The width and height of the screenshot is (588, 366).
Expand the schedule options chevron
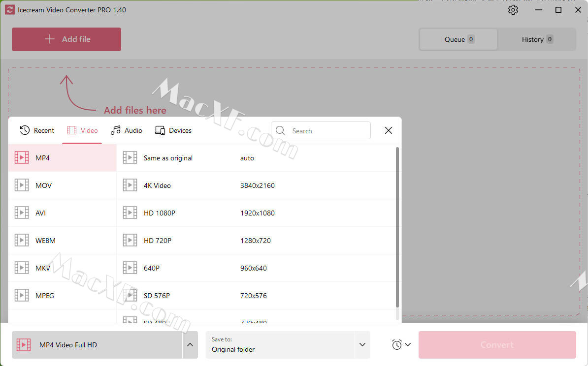[x=408, y=345]
